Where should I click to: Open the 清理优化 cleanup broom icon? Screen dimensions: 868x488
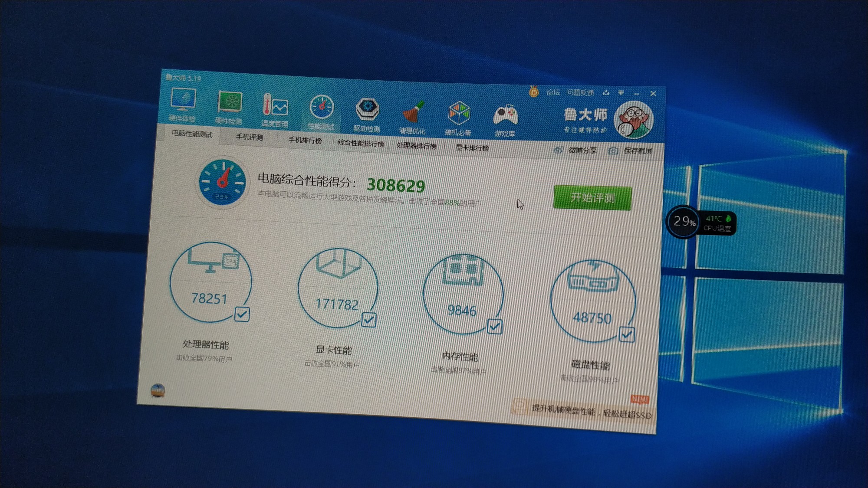[413, 118]
